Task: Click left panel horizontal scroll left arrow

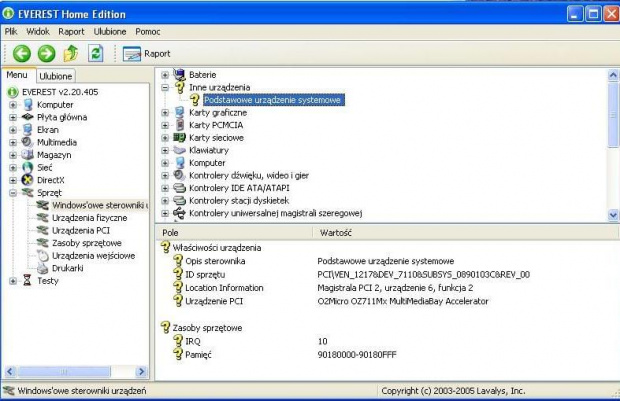Action: (10, 371)
